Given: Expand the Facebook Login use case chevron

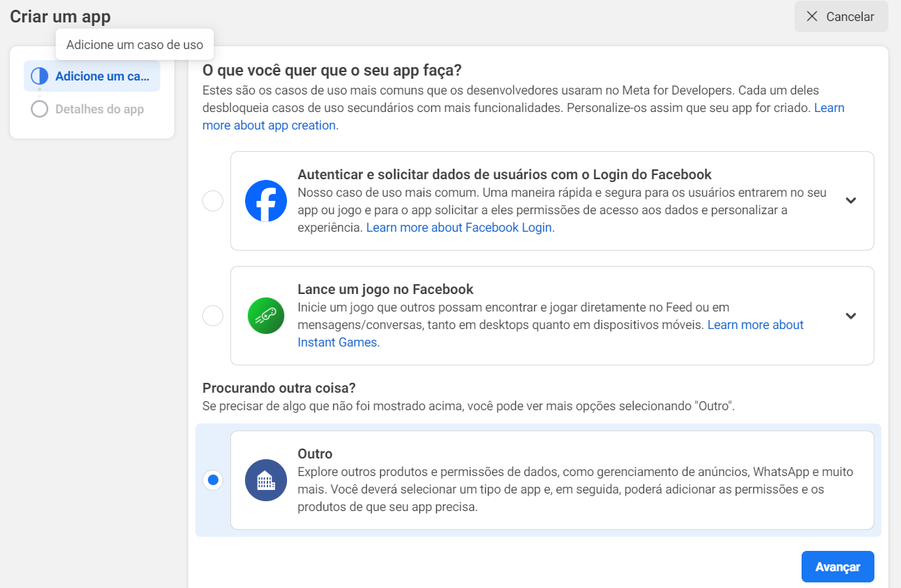Looking at the screenshot, I should point(851,200).
